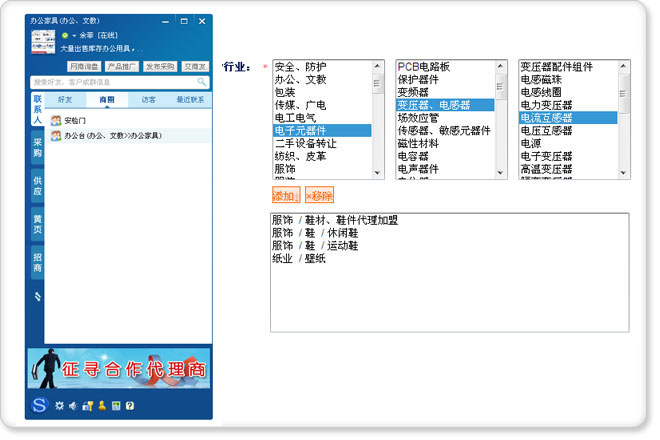Click the contact search input field
Viewport: 660px width, 440px height.
pyautogui.click(x=110, y=82)
